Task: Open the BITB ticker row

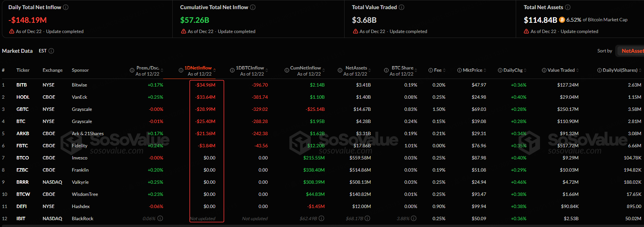Action: point(22,85)
